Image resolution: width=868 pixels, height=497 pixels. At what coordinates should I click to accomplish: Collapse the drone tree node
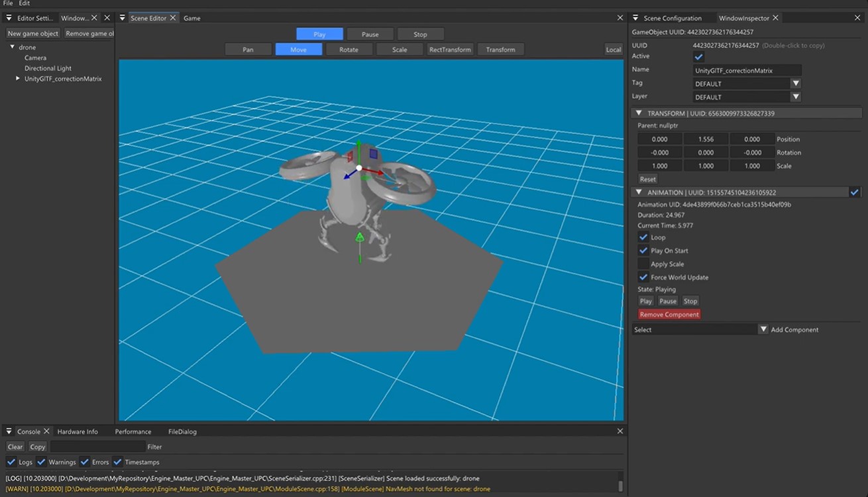pos(12,47)
